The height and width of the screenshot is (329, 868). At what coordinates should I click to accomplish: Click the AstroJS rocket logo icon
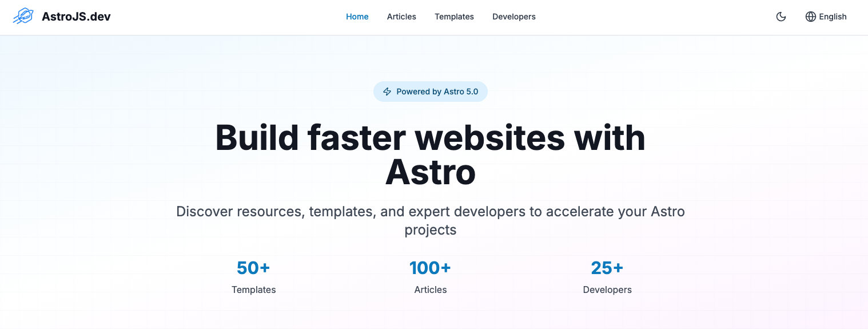tap(23, 17)
